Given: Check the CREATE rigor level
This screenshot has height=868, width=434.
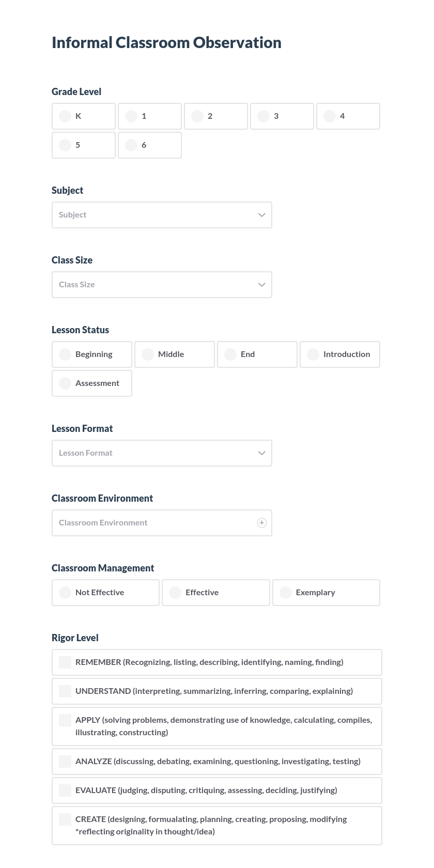Looking at the screenshot, I should coord(65,819).
